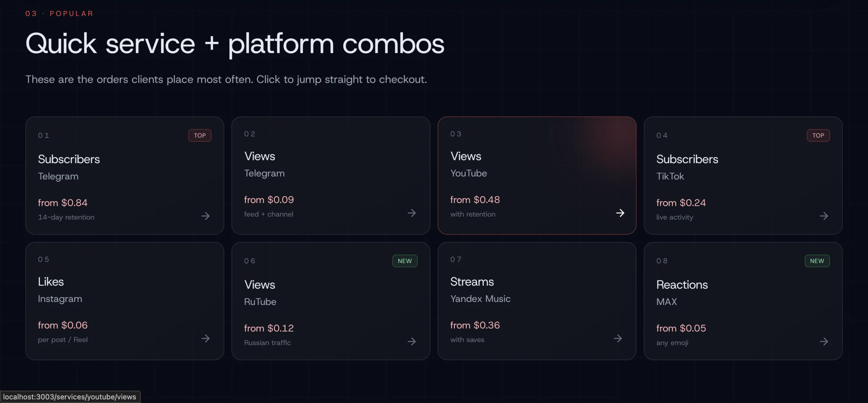Click the Reactions MAX card title

tap(682, 285)
